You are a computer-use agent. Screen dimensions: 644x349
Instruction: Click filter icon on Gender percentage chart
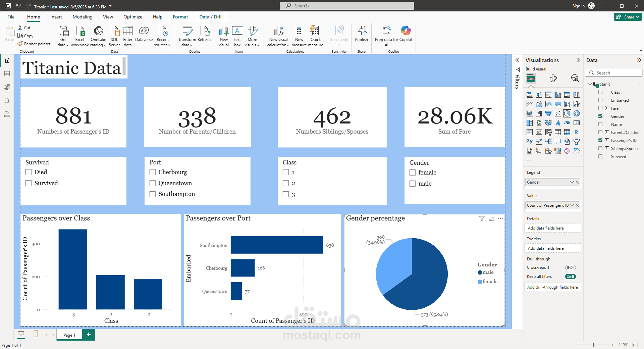coord(482,219)
